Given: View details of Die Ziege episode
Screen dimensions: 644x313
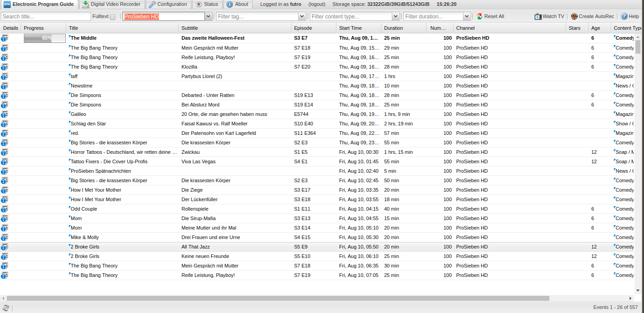Looking at the screenshot, I should (5, 190).
